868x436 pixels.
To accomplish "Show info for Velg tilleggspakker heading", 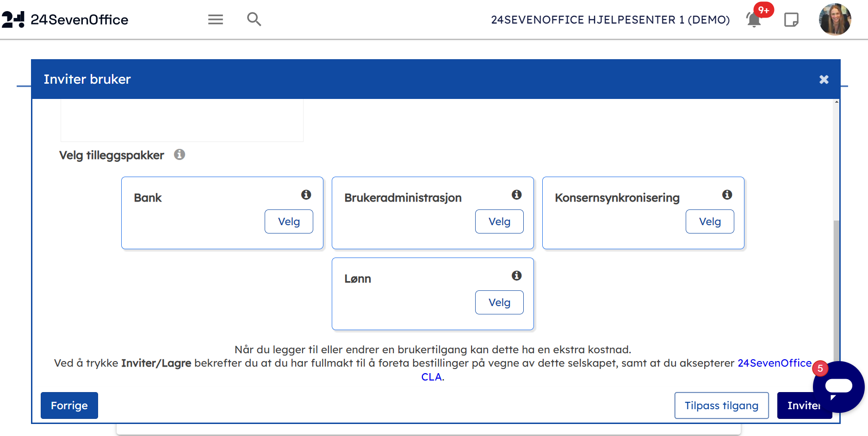I will click(x=180, y=154).
